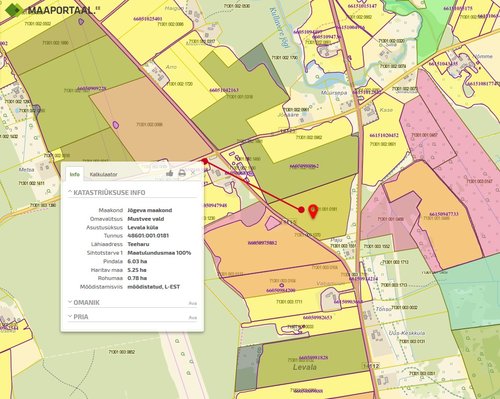Click the red location pin marker on the map
500x399 pixels.
313,211
